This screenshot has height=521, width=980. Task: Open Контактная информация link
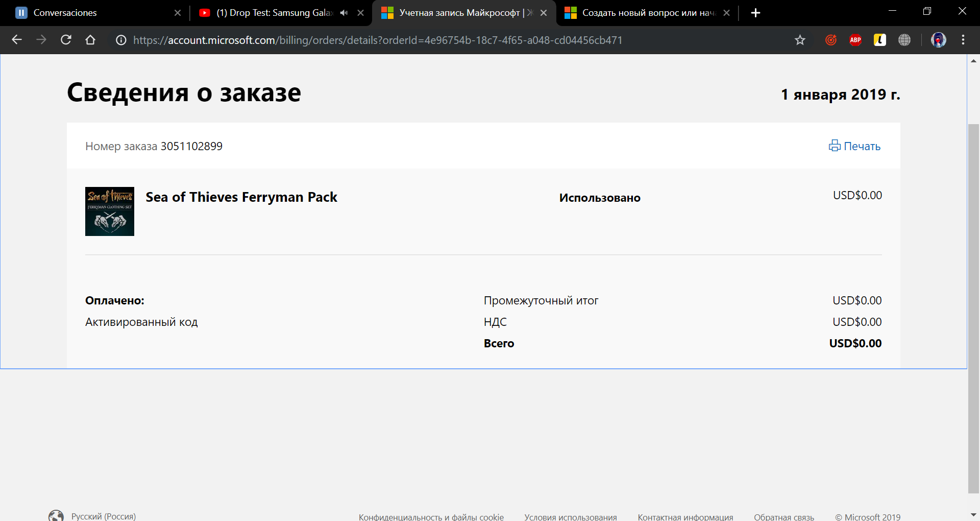685,517
